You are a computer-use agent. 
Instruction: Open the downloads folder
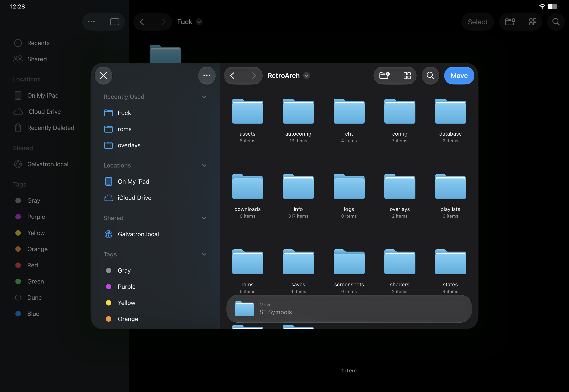click(248, 187)
